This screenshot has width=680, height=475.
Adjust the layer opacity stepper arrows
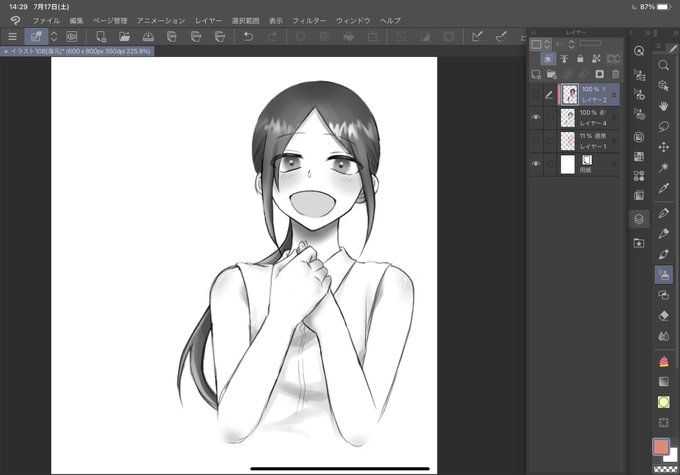(571, 44)
